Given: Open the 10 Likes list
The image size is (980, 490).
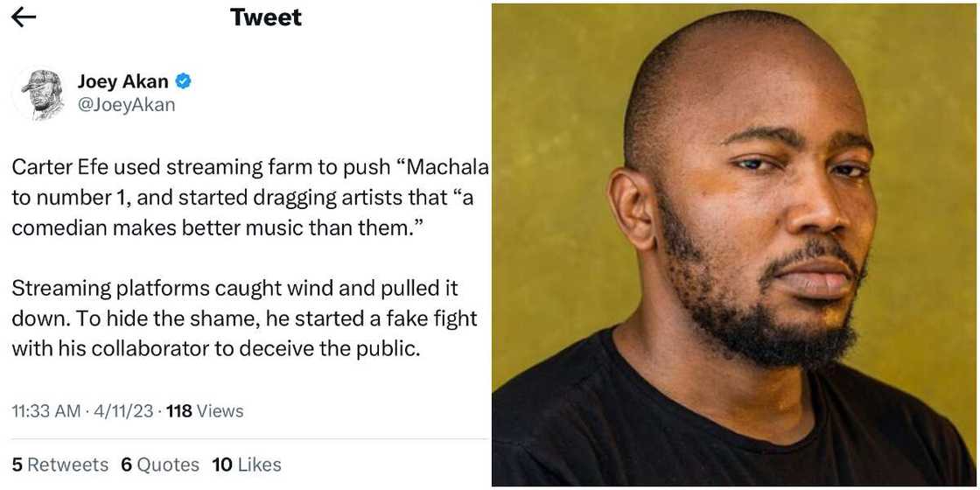Looking at the screenshot, I should tap(247, 465).
